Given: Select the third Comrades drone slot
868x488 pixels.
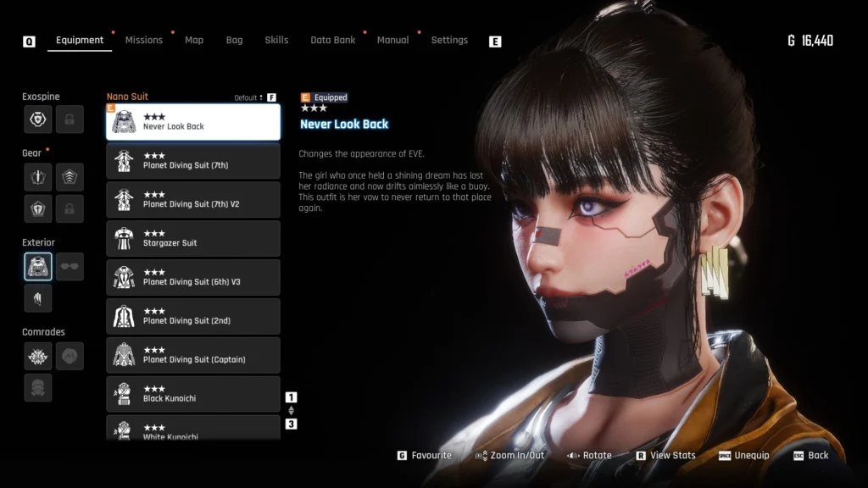Looking at the screenshot, I should click(37, 388).
